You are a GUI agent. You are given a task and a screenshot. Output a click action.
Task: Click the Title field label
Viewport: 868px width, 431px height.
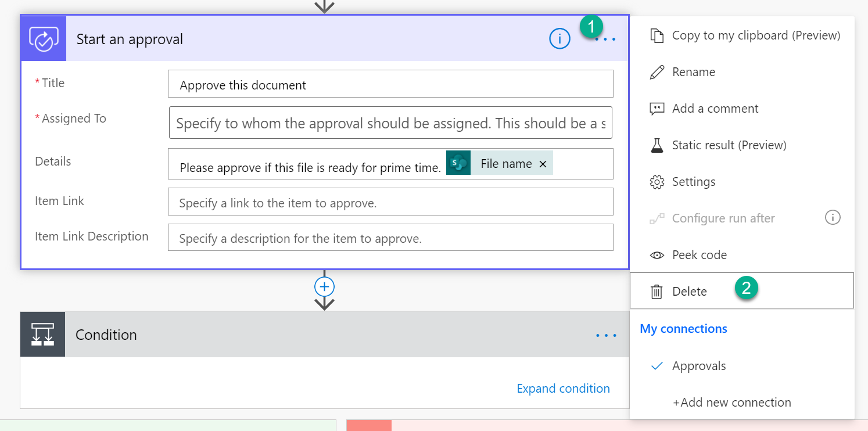click(x=53, y=83)
